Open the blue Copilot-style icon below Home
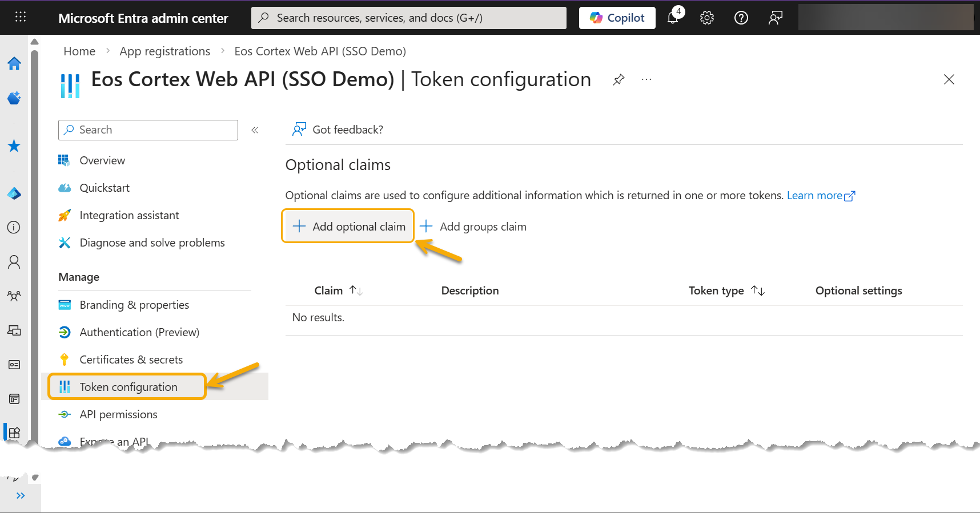The width and height of the screenshot is (980, 513). coord(14,98)
